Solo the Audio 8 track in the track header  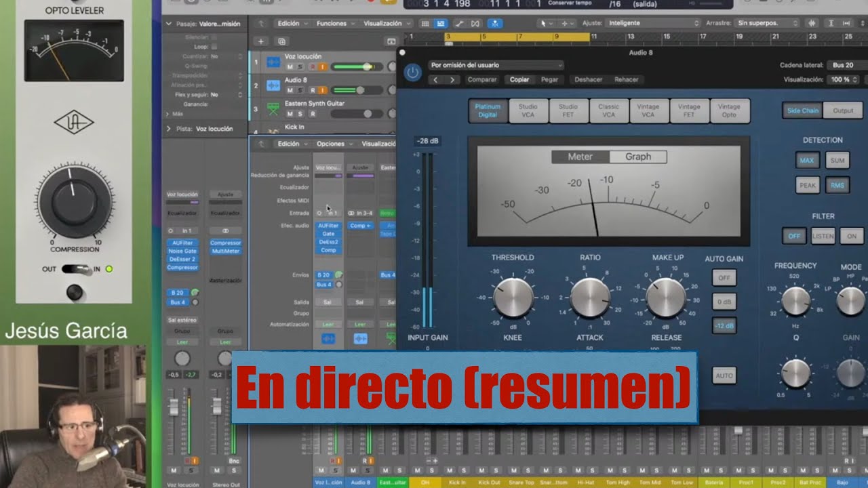[x=300, y=90]
